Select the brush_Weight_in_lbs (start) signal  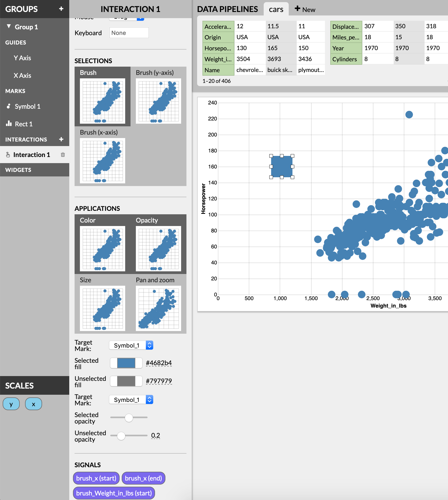(114, 493)
